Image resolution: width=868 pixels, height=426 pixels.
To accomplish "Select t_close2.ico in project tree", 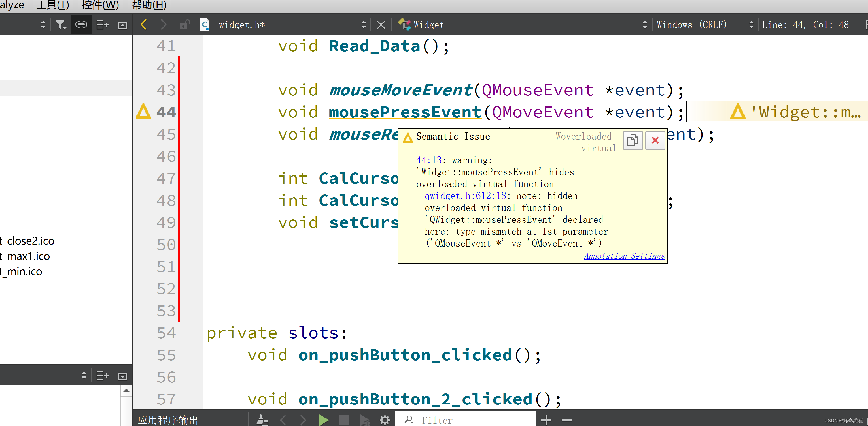I will [27, 241].
